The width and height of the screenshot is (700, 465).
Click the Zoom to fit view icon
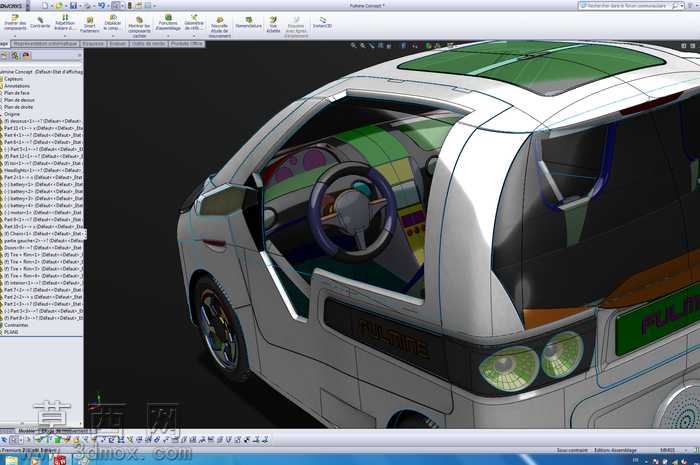coord(354,46)
